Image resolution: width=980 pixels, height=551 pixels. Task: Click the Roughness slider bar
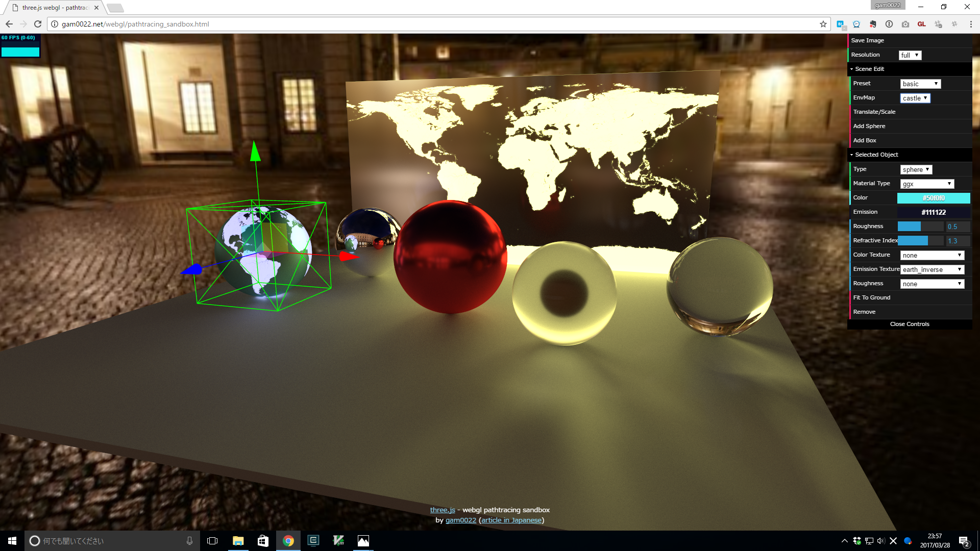[x=920, y=227]
